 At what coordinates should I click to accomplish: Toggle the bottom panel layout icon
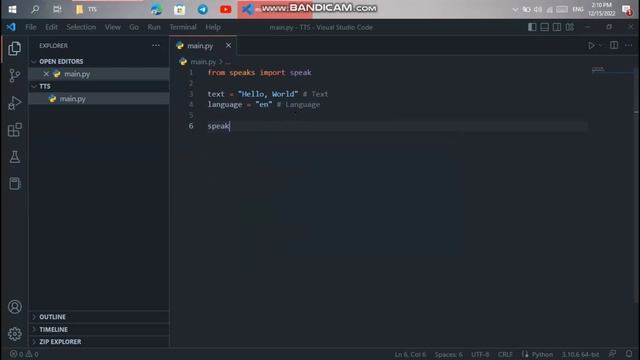(544, 27)
